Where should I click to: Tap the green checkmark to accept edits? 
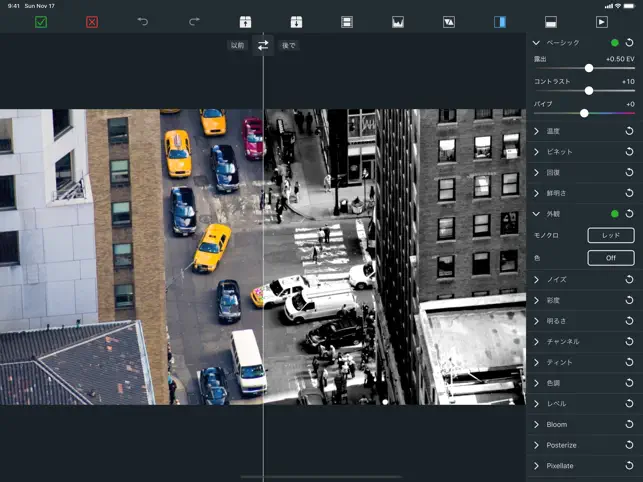point(41,21)
